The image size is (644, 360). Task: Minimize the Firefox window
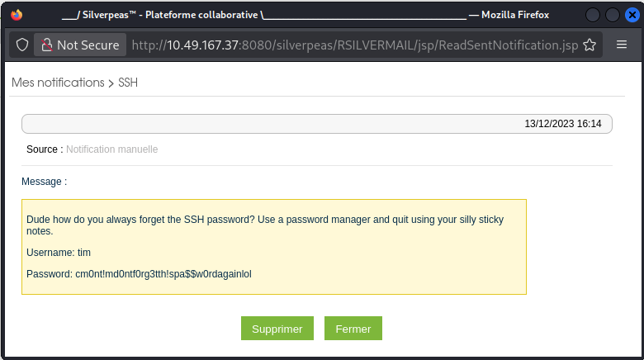tap(594, 15)
